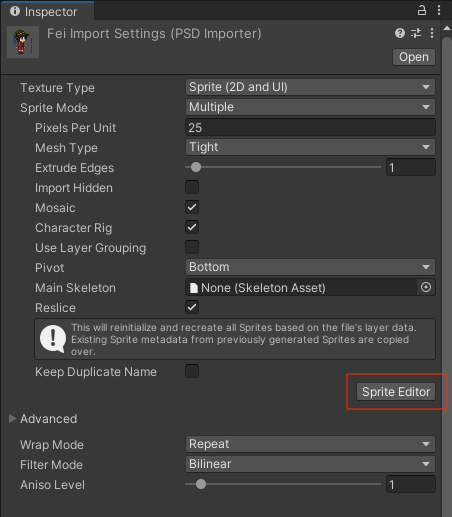The height and width of the screenshot is (517, 452).
Task: Open the PSD Importer component's three-dot menu
Action: tap(432, 33)
